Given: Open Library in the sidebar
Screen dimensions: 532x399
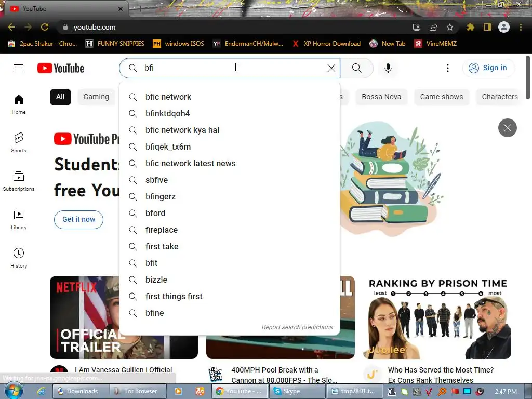Looking at the screenshot, I should pos(19,220).
